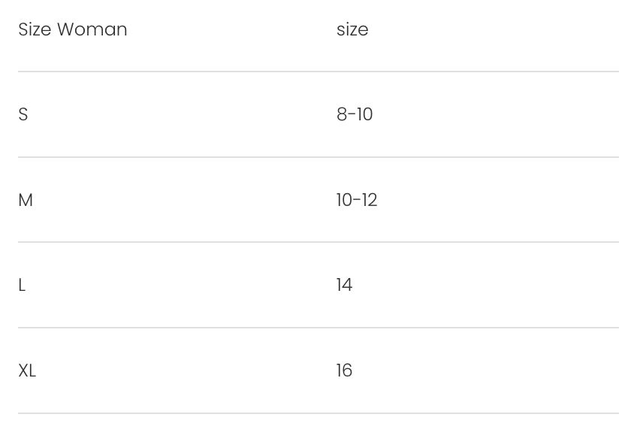Image resolution: width=640 pixels, height=436 pixels.
Task: Click the divider line below the header row
Action: click(318, 72)
